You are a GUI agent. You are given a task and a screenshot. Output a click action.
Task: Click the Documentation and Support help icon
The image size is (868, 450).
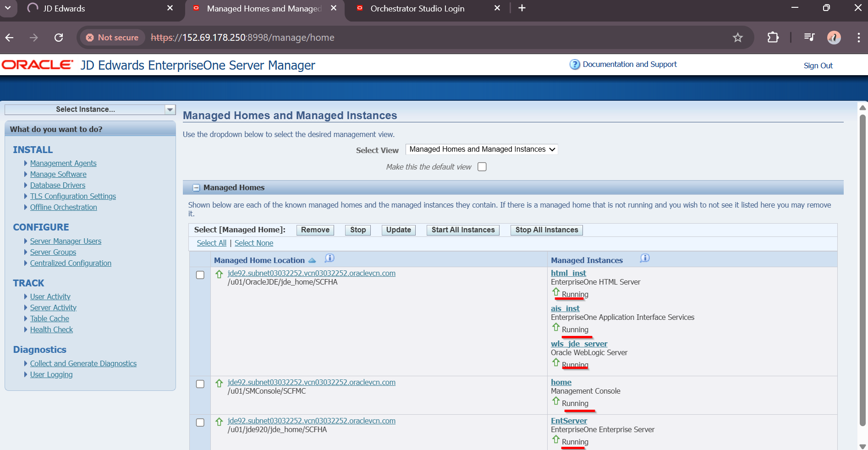click(x=574, y=65)
